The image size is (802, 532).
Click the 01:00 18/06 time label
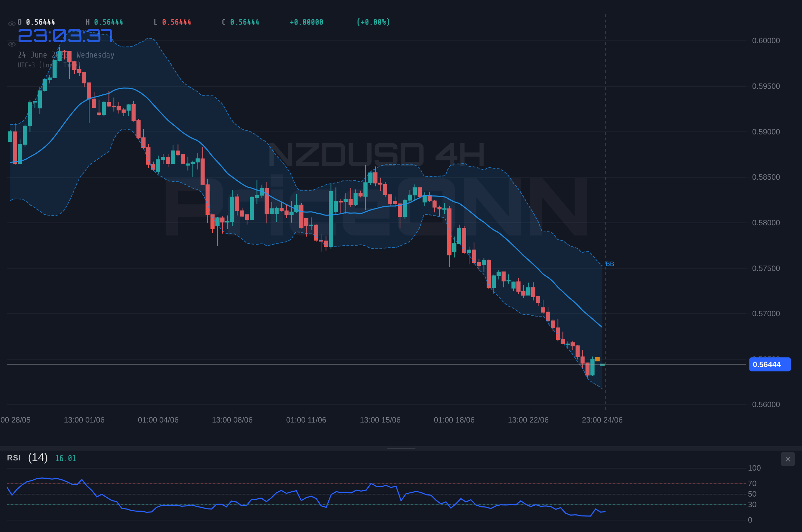click(454, 420)
